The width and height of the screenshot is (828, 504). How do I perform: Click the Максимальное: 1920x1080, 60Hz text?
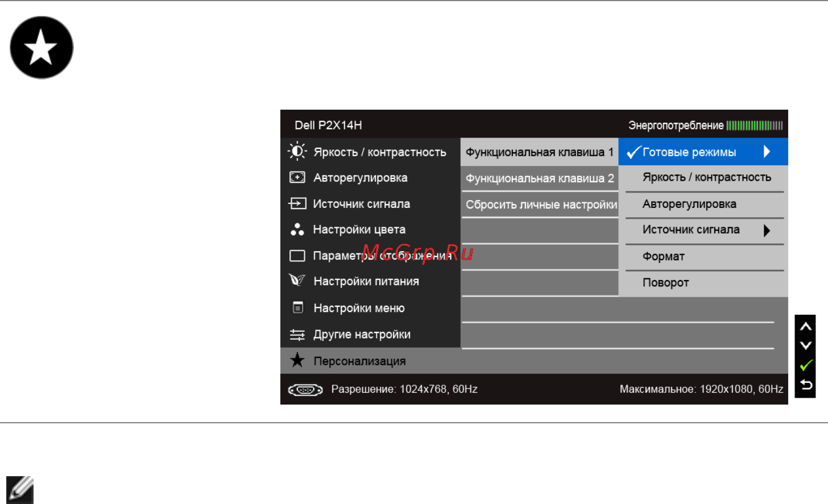[x=701, y=389]
